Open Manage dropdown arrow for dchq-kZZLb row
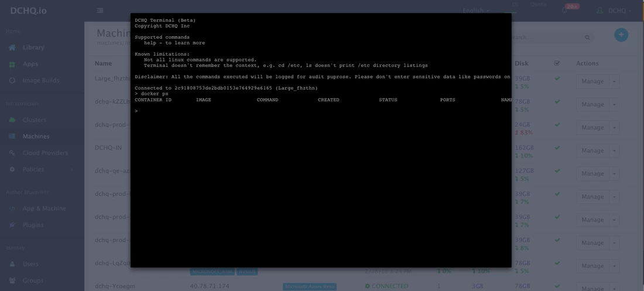Image resolution: width=644 pixels, height=291 pixels. (614, 104)
